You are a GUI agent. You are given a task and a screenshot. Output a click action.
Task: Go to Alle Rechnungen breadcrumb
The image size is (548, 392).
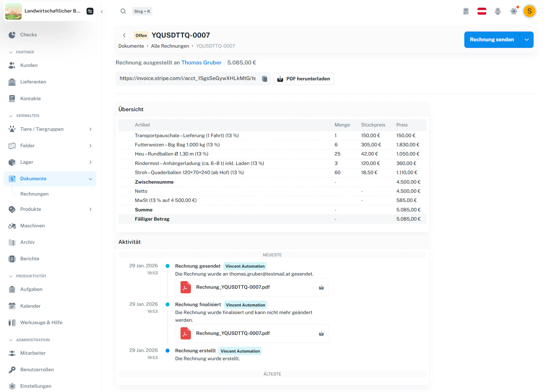(x=170, y=46)
